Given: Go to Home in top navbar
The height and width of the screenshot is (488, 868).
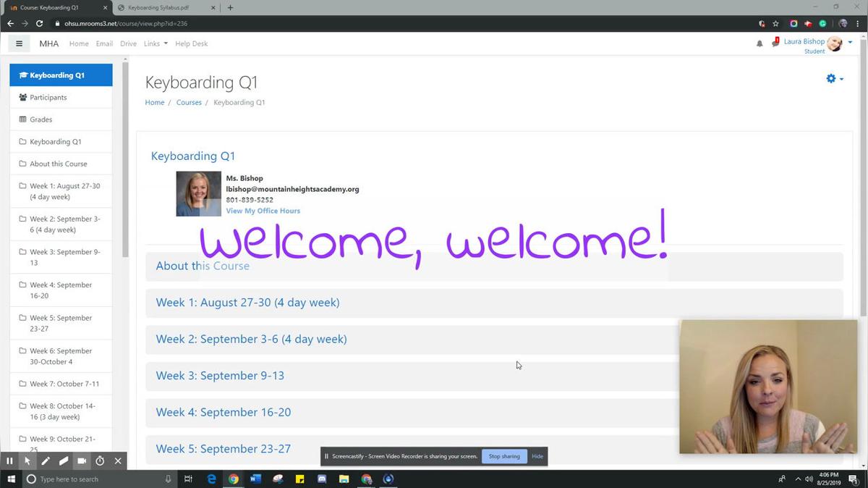Looking at the screenshot, I should point(79,43).
